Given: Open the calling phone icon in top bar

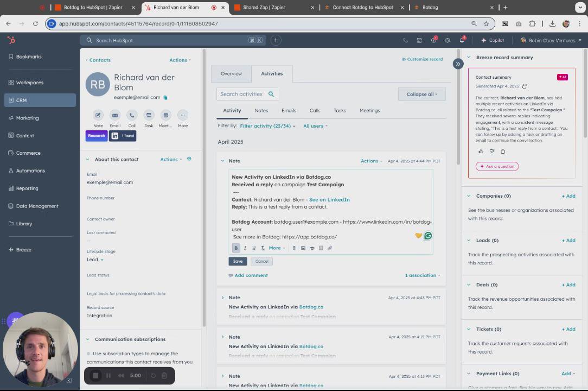Looking at the screenshot, I should pos(405,40).
